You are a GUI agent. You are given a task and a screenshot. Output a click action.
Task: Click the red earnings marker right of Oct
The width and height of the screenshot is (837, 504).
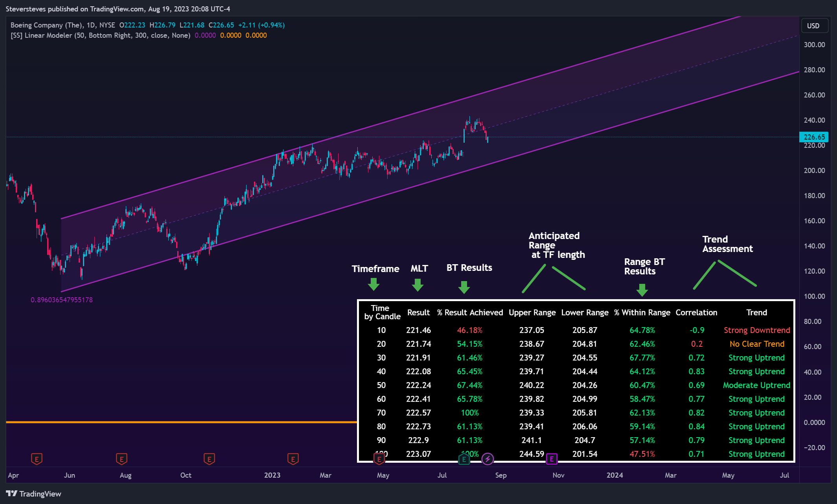coord(209,459)
